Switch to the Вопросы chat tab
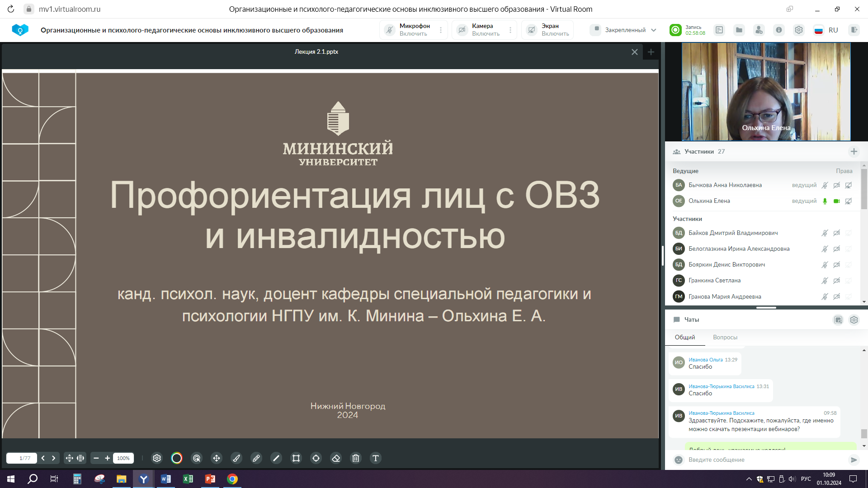The image size is (868, 488). coord(725,337)
